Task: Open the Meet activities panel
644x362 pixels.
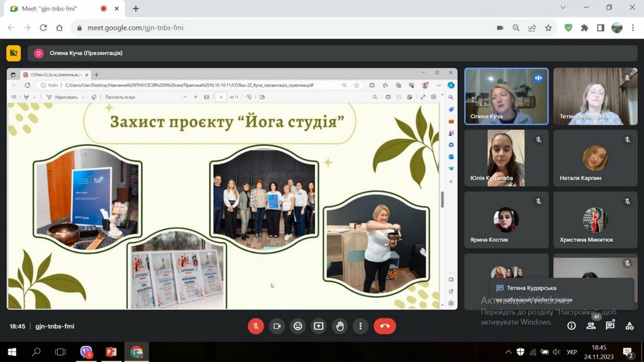Action: pos(629,326)
